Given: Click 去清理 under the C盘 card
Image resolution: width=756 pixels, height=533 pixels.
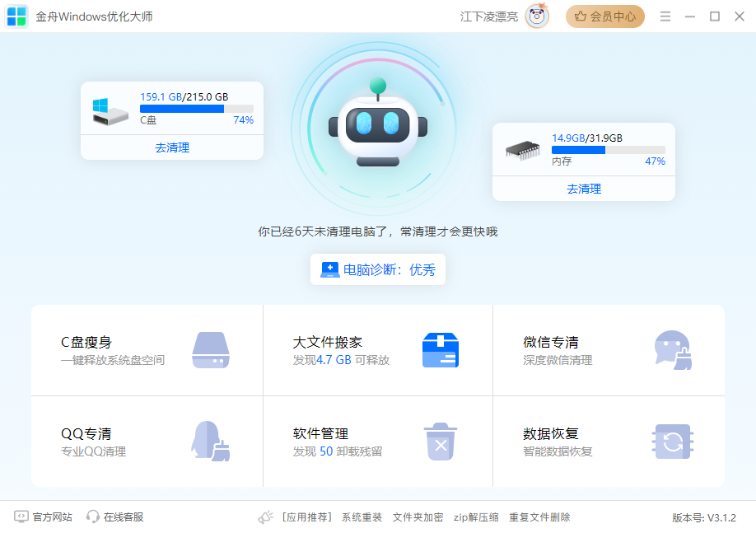Looking at the screenshot, I should click(x=172, y=147).
